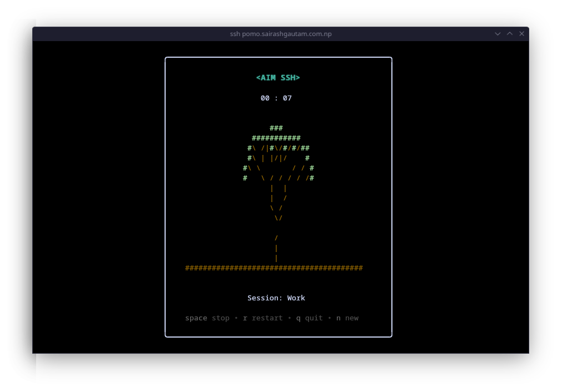Click the wide hash row of tree canopy

pos(276,138)
